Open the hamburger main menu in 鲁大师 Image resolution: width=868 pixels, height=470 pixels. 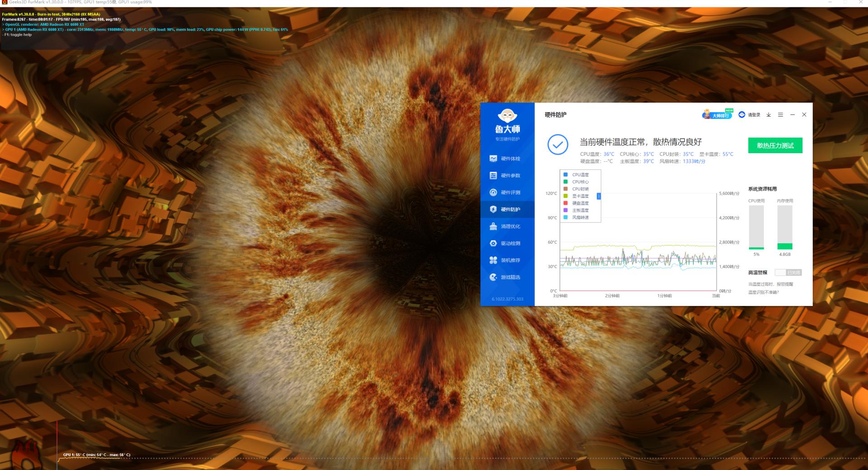pos(780,115)
